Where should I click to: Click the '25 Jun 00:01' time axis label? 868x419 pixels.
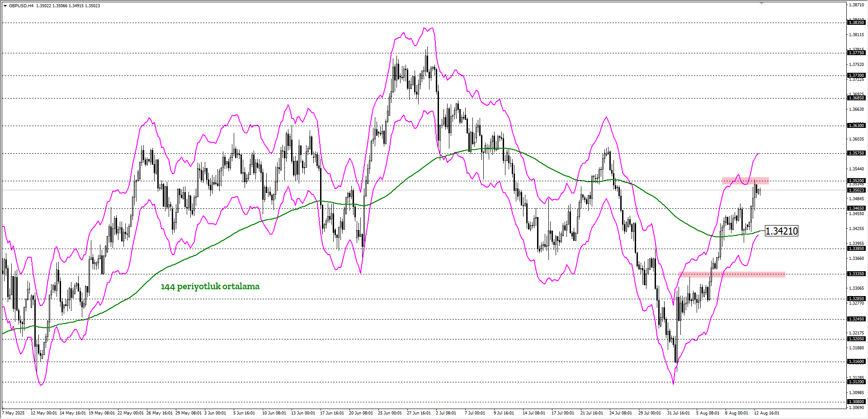(x=390, y=413)
